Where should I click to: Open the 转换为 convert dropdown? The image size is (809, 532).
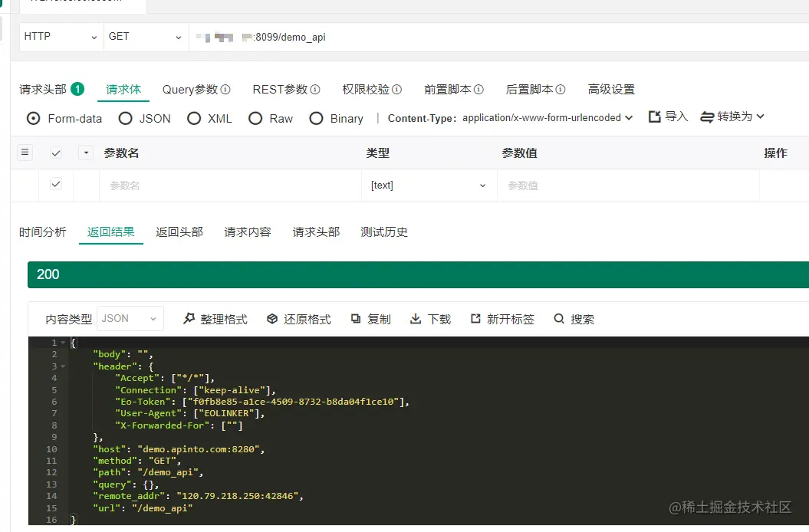click(x=732, y=117)
